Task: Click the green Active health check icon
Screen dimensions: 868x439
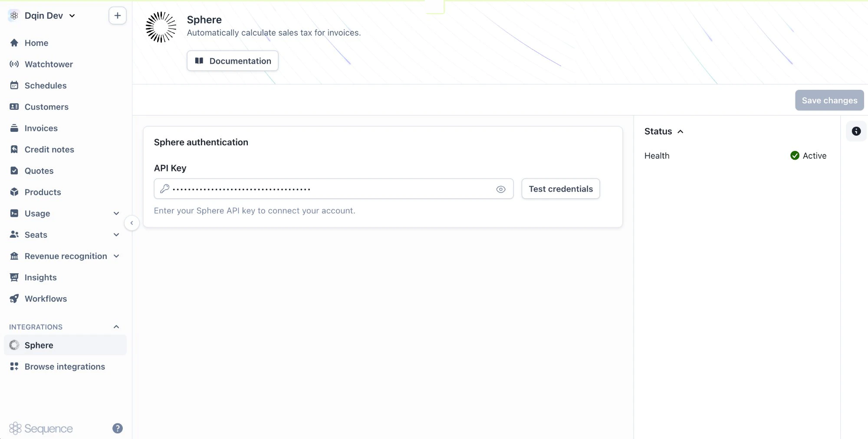Action: (x=795, y=155)
